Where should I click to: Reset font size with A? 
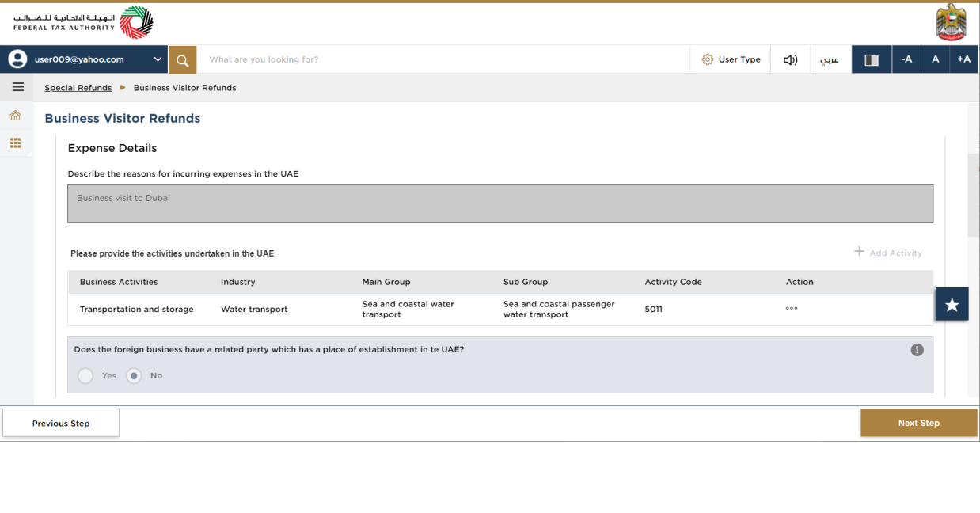click(935, 59)
